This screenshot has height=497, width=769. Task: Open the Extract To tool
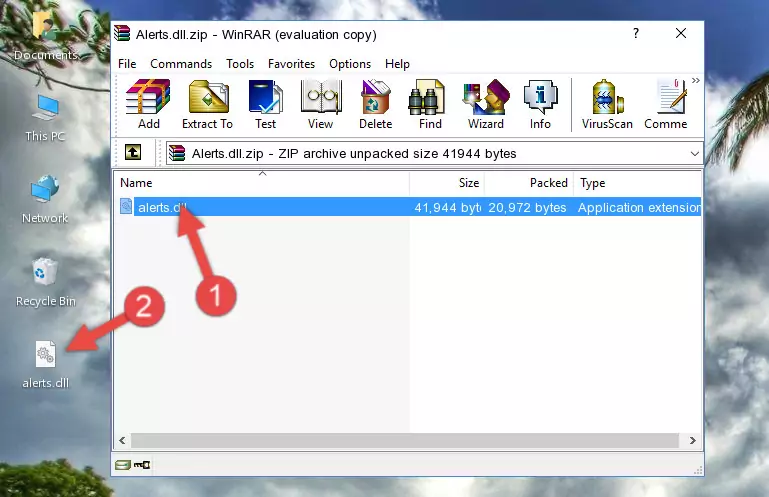tap(207, 105)
